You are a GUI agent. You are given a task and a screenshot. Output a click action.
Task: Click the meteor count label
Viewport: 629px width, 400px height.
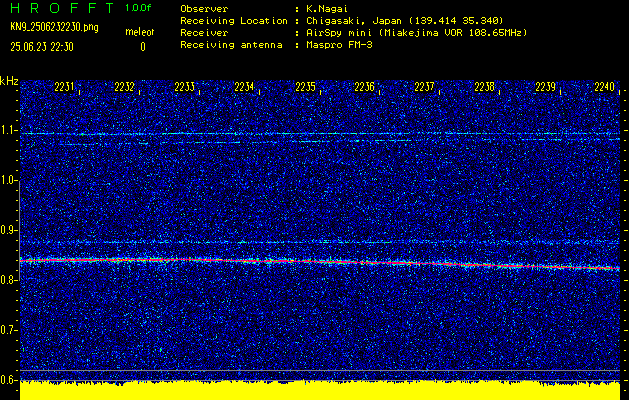click(140, 32)
